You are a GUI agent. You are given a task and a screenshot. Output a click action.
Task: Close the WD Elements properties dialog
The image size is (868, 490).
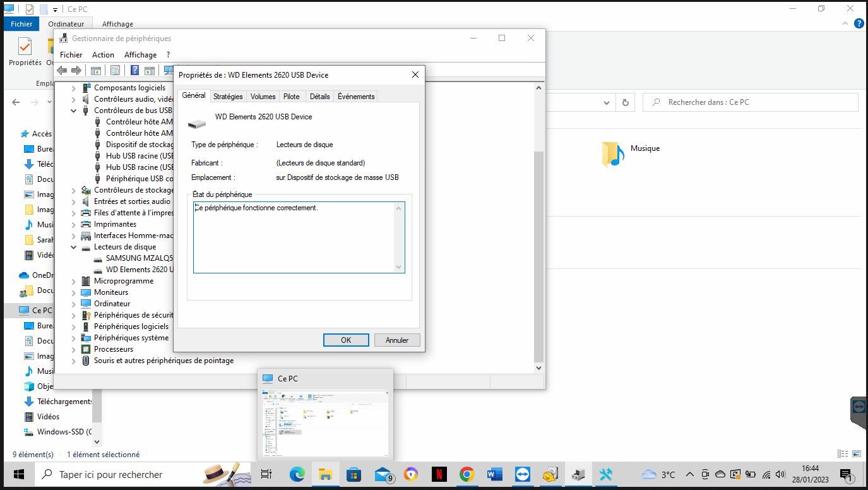(x=415, y=75)
